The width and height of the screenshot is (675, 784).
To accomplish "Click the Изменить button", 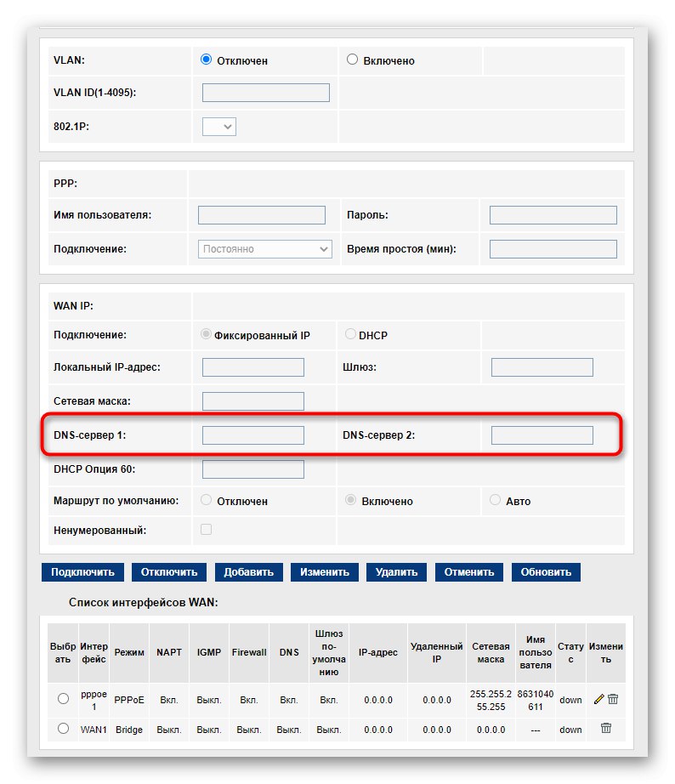I will [x=325, y=572].
